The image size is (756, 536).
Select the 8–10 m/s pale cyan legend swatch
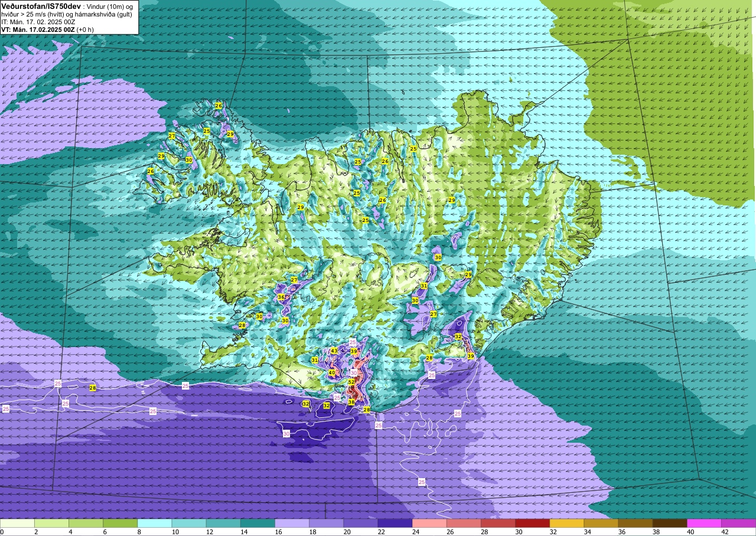155,523
